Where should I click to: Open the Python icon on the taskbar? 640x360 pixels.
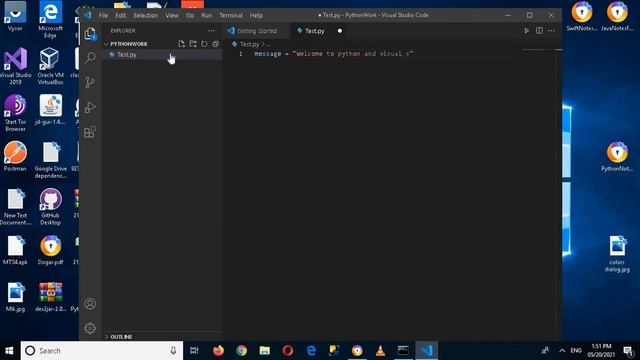coord(334,351)
